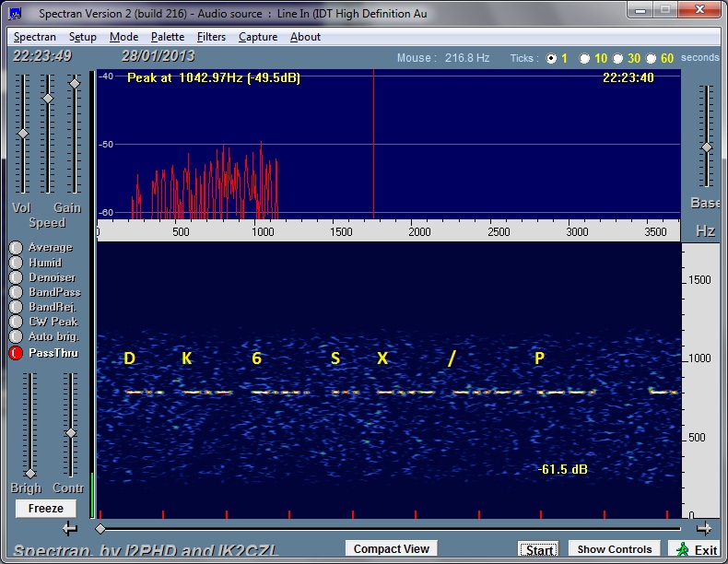Click the Show Controls button
The image size is (728, 564).
pyautogui.click(x=615, y=549)
